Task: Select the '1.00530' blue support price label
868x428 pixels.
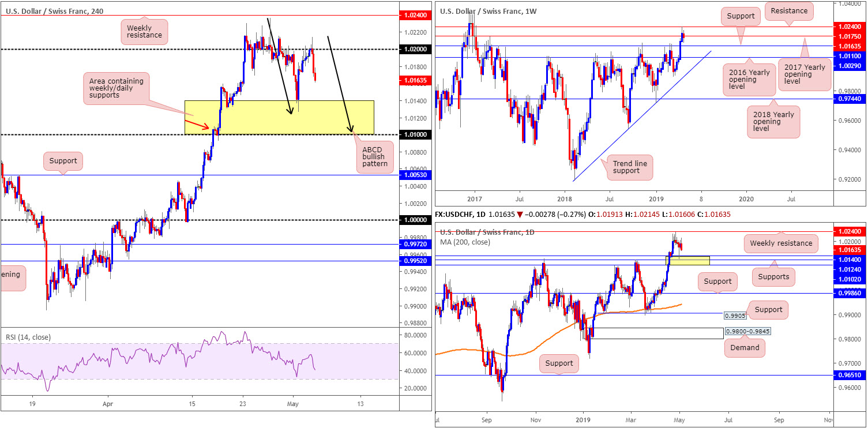Action: point(415,175)
